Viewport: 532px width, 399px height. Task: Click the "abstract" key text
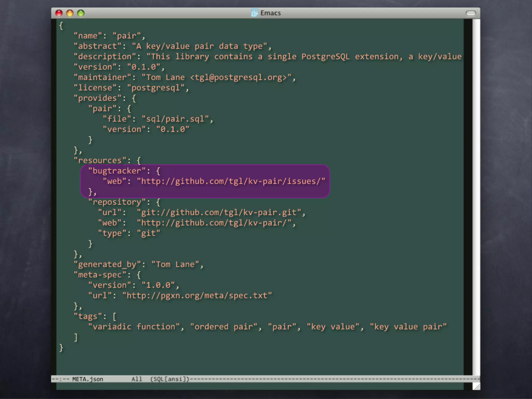click(97, 46)
